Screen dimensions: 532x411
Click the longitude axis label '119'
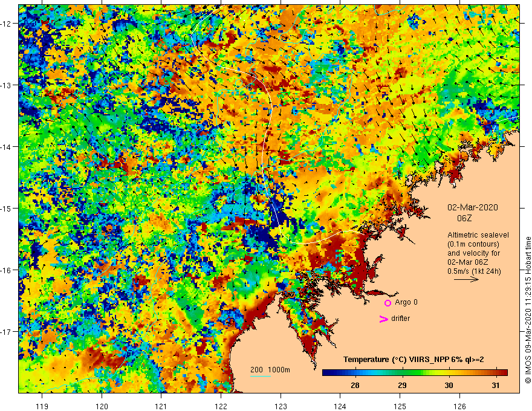(x=42, y=406)
